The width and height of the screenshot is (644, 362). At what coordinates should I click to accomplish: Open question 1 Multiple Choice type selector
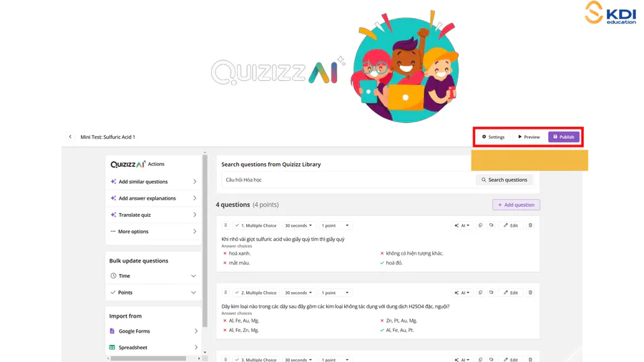255,225
